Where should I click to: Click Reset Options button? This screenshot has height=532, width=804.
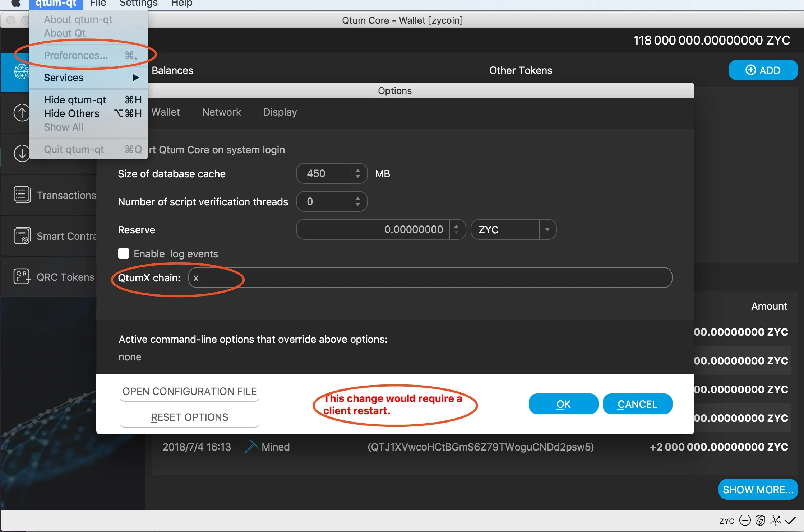pos(189,417)
